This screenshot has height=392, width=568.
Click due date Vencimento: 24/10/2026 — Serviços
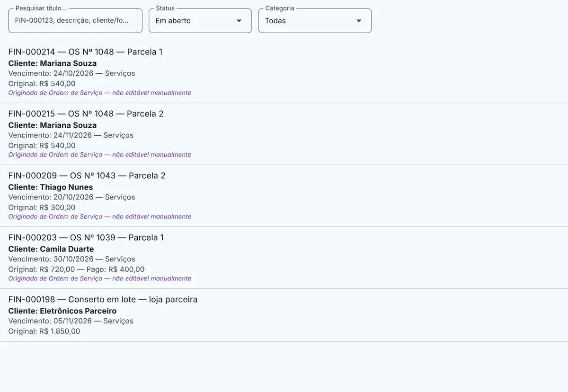[71, 74]
